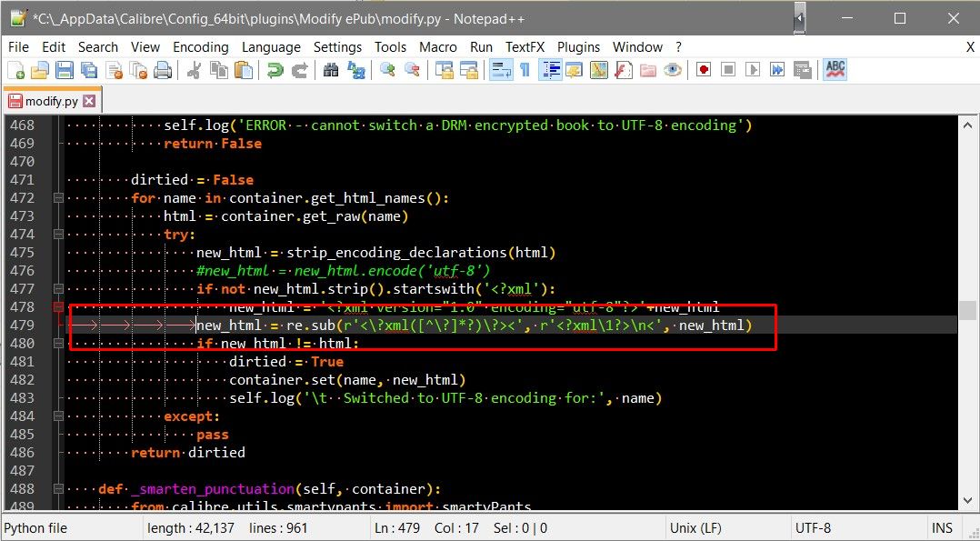Collapse the for loop fold at line 472
The image size is (980, 541).
58,197
